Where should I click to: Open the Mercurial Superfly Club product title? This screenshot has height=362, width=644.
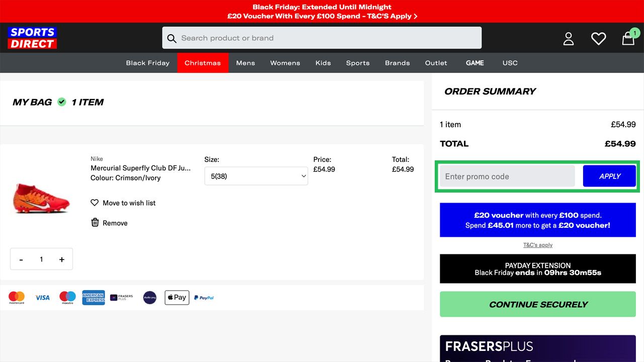tap(140, 168)
